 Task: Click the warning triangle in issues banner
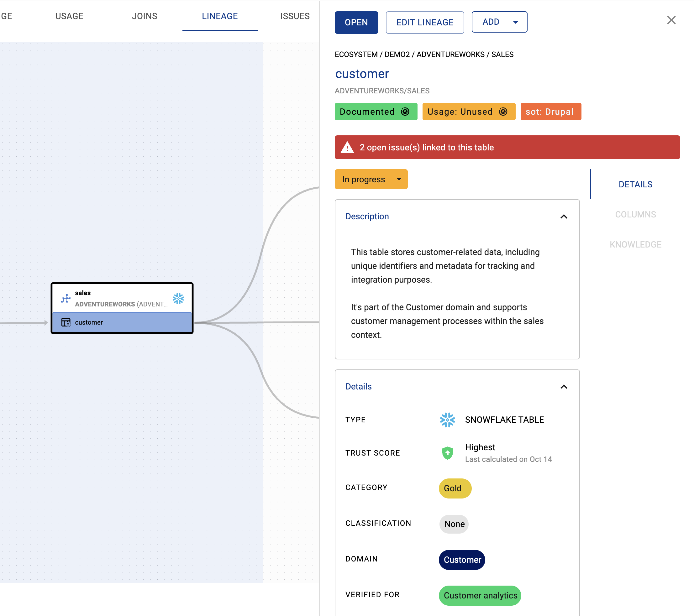click(347, 148)
